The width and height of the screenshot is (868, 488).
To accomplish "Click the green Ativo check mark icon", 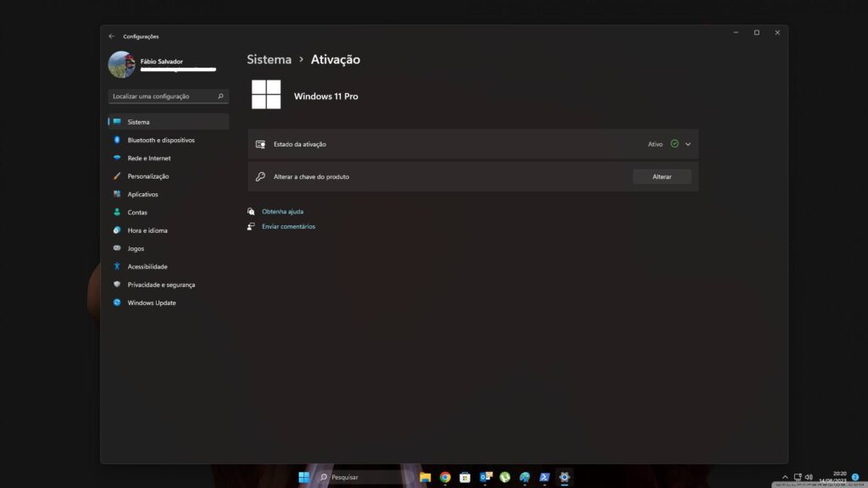I will [x=674, y=144].
